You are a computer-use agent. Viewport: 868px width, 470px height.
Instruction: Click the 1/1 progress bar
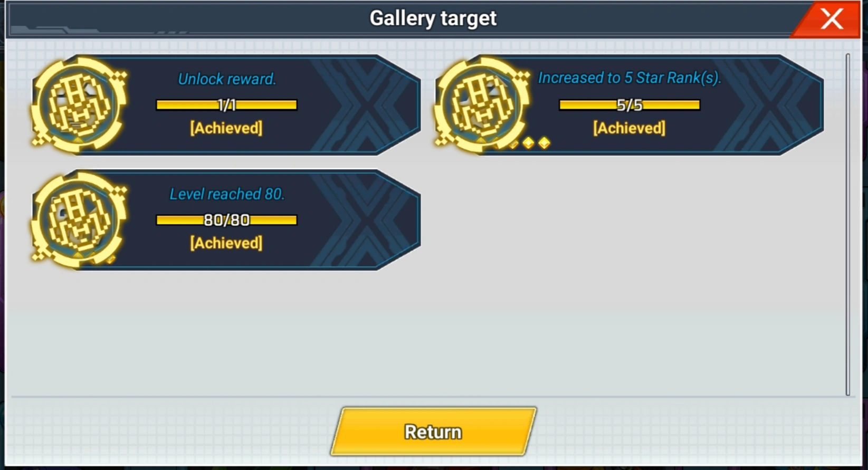227,105
